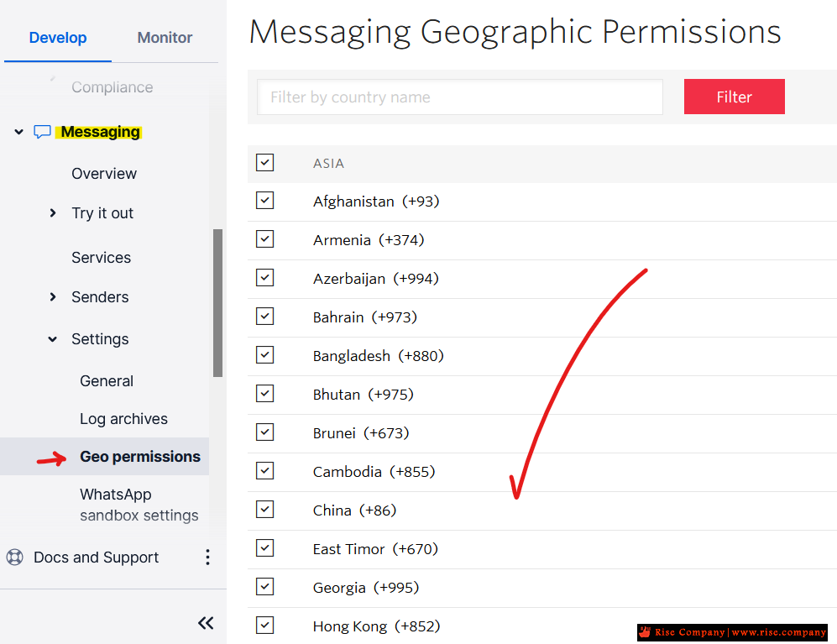This screenshot has width=837, height=644.
Task: Uncheck the Hong Kong (+852) checkbox
Action: coord(265,626)
